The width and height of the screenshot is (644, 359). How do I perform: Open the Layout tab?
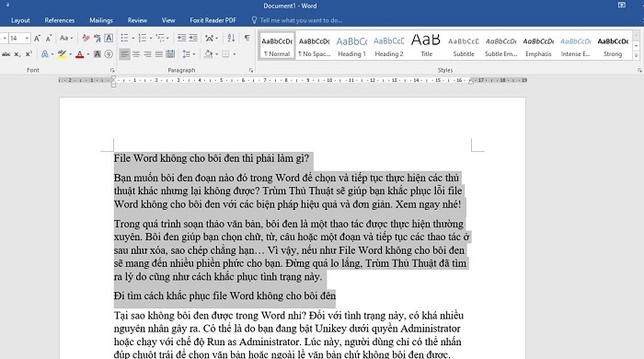[20, 20]
